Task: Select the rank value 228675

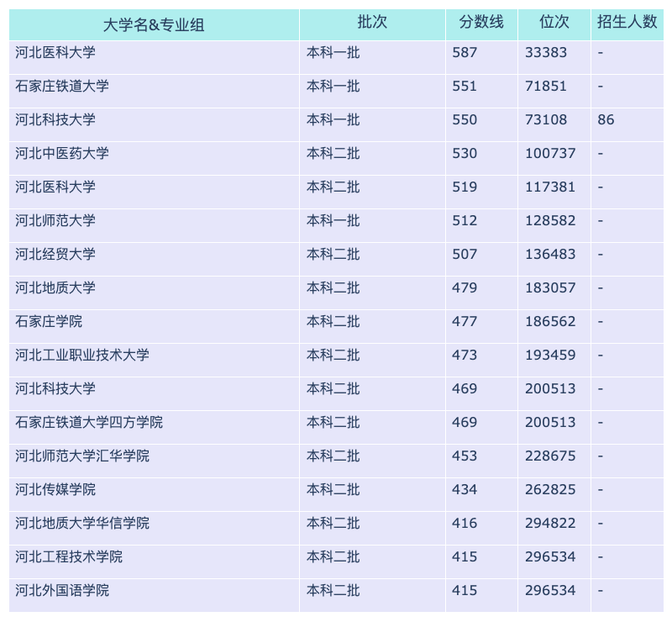Action: (x=550, y=456)
